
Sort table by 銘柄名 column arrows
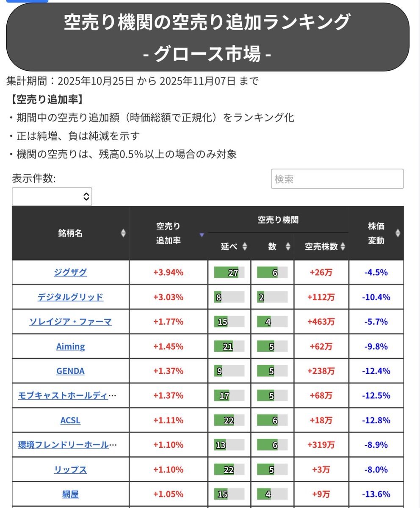[x=123, y=233]
